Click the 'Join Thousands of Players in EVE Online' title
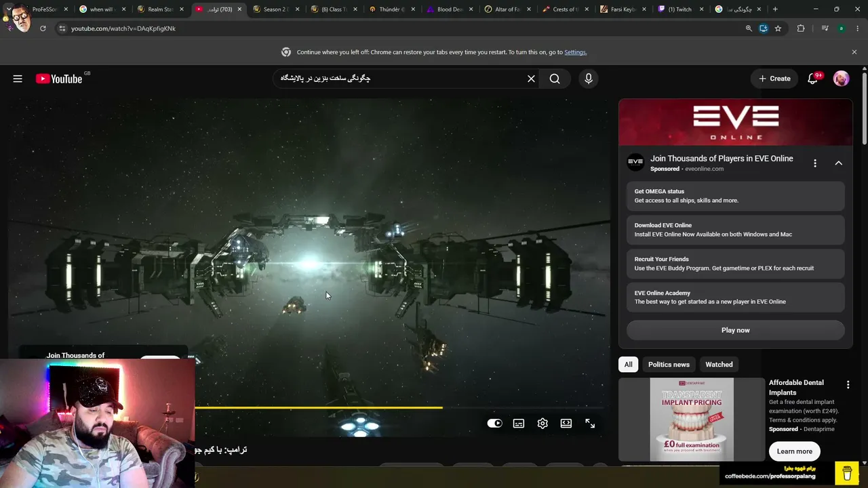 point(722,159)
